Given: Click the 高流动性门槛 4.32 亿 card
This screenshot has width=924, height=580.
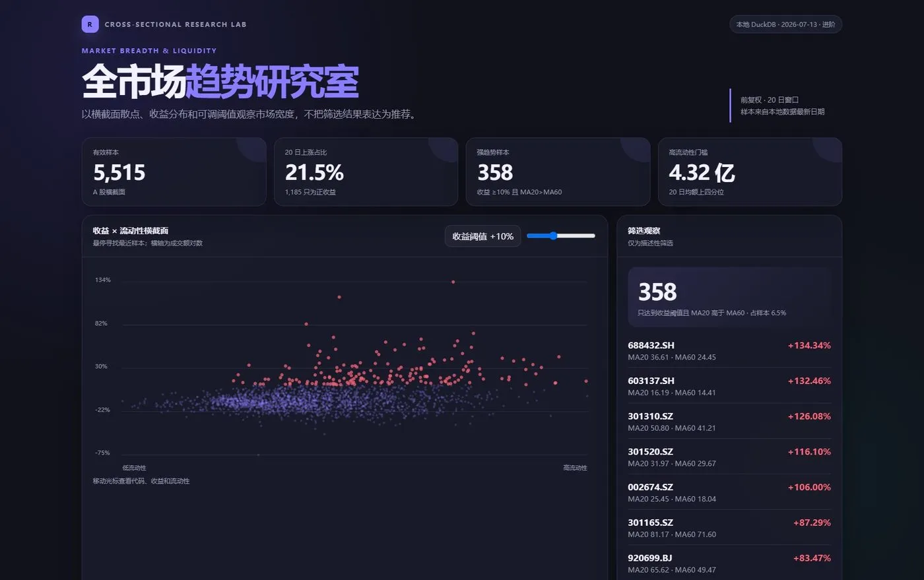Looking at the screenshot, I should pos(750,172).
